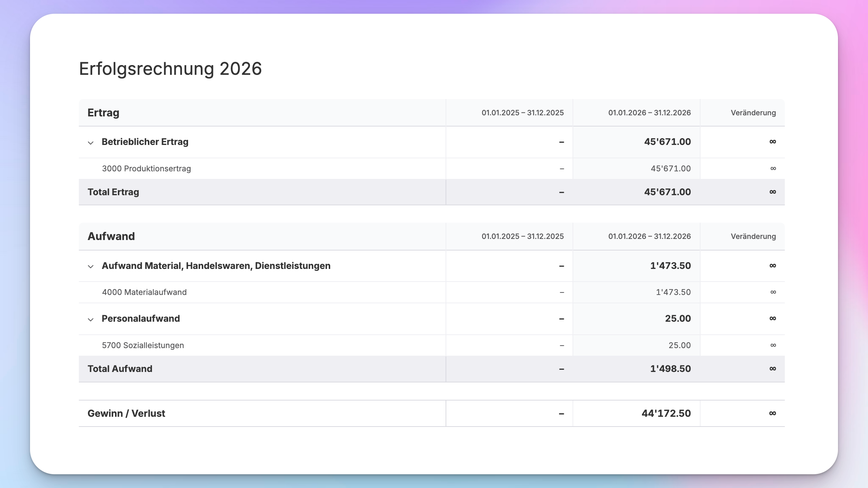This screenshot has width=868, height=488.
Task: Collapse the Betrieblicher Ertrag group chevron
Action: (x=90, y=142)
